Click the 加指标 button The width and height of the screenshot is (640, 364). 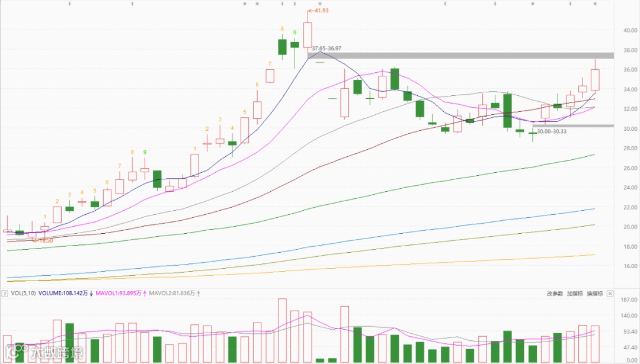click(x=575, y=294)
